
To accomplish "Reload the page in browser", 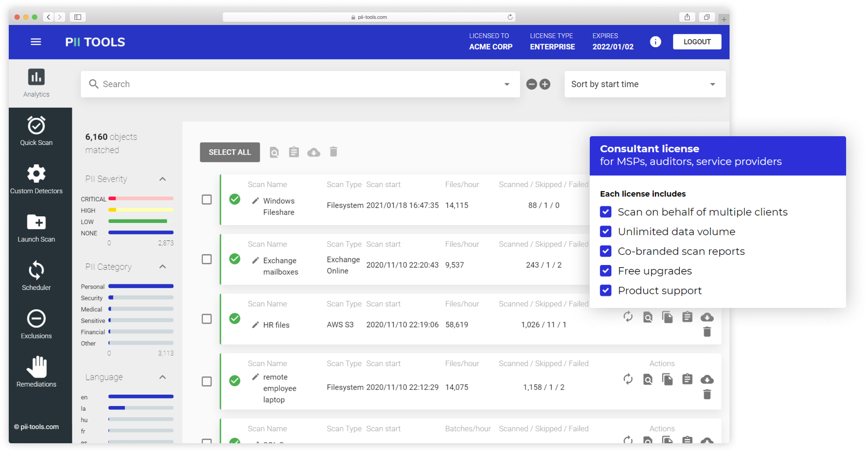I will [510, 17].
